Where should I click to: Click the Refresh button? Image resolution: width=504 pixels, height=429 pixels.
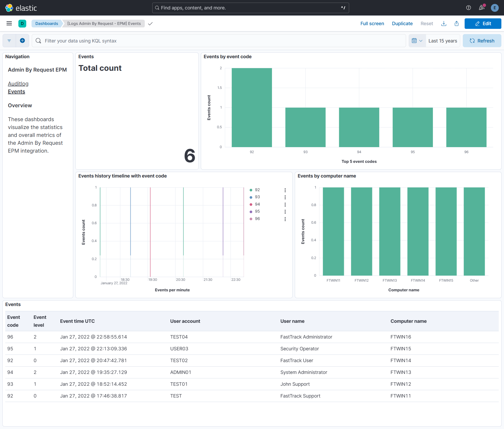tap(482, 41)
